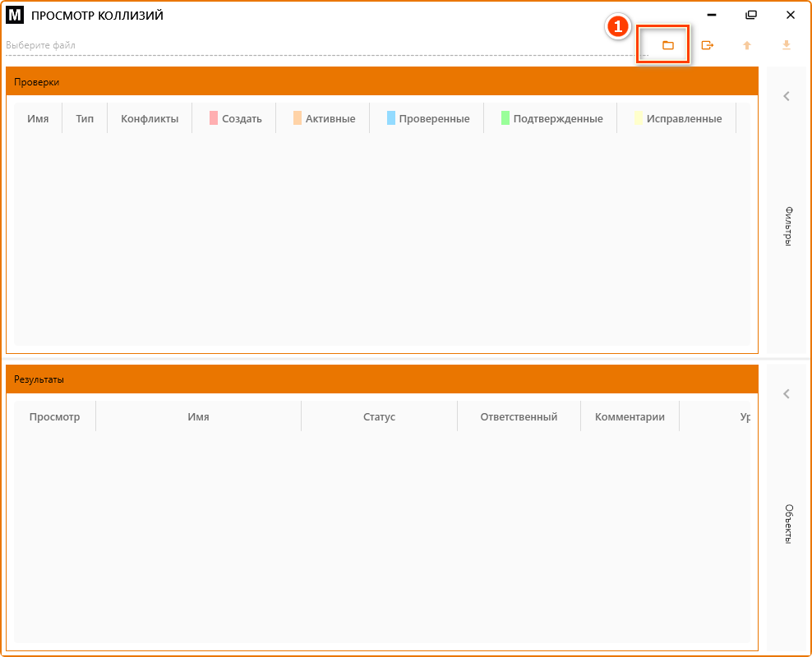Click the Ответственный column header

519,416
